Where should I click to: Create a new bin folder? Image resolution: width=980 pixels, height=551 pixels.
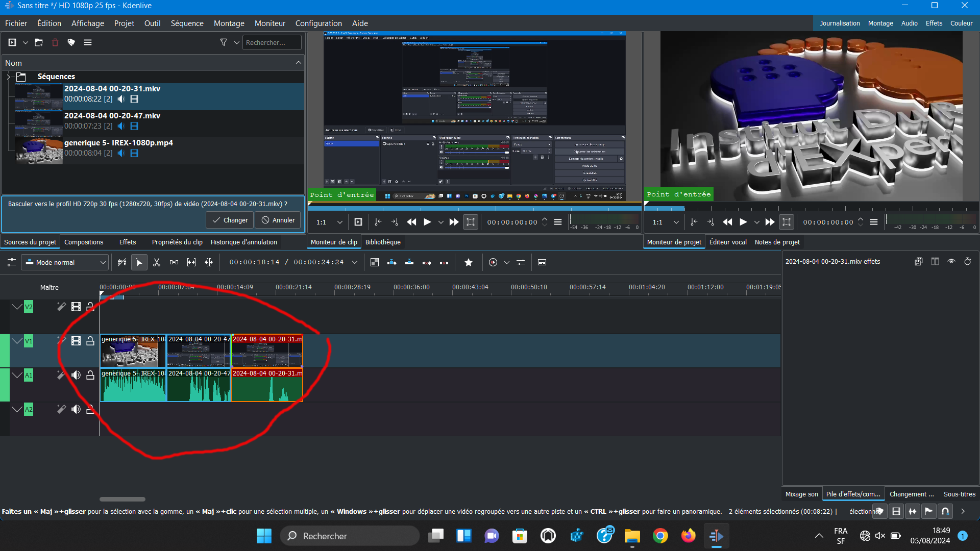(39, 42)
